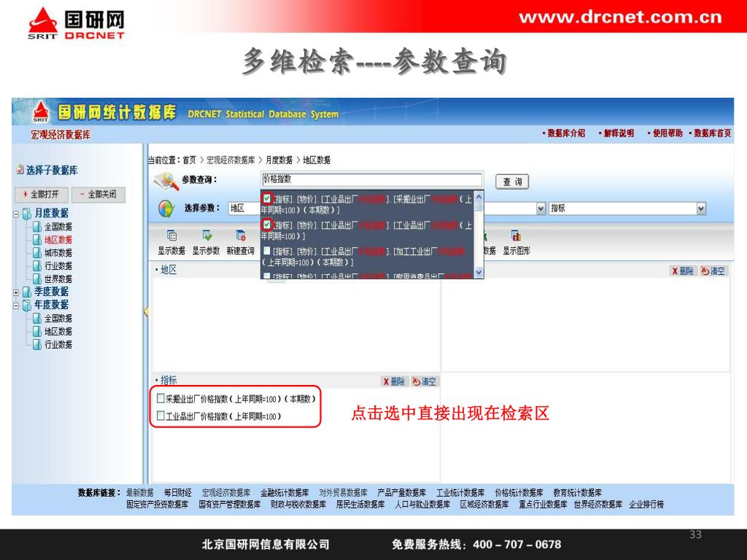Click 世界数据 tree icon

[37, 279]
